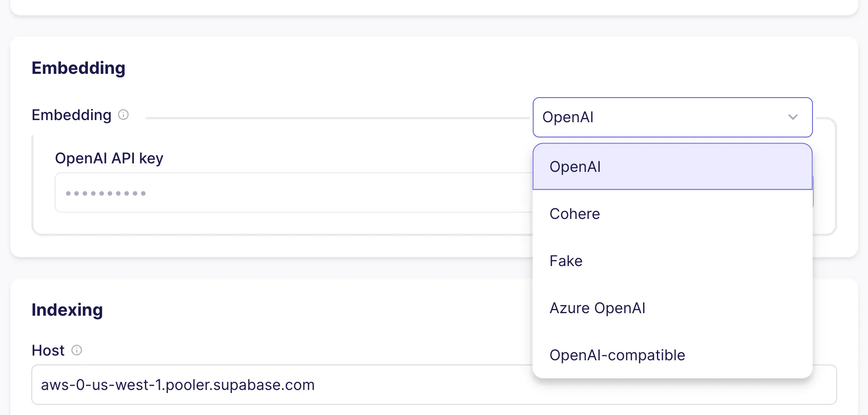Click the Embedding field label
The width and height of the screenshot is (868, 415).
point(71,115)
